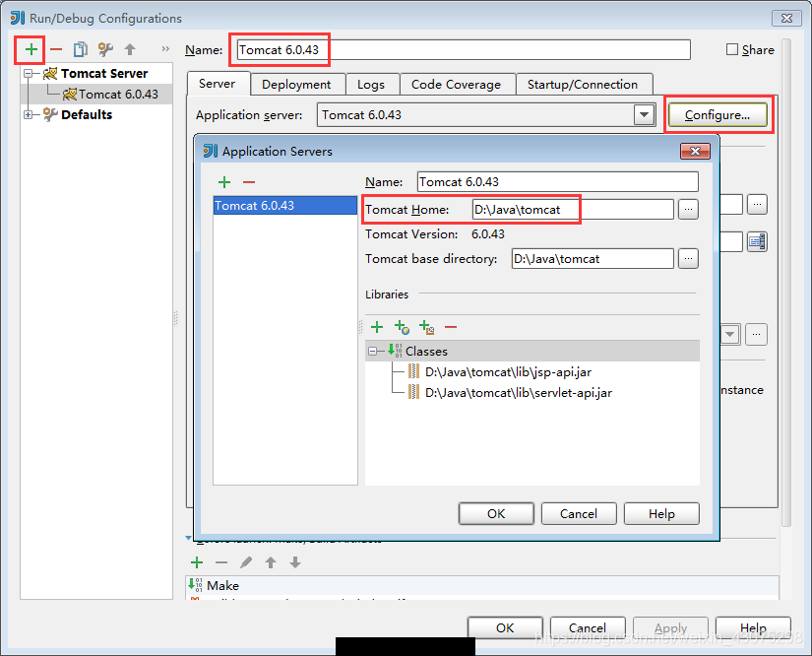Select servlet-api.jar library entry

(510, 393)
